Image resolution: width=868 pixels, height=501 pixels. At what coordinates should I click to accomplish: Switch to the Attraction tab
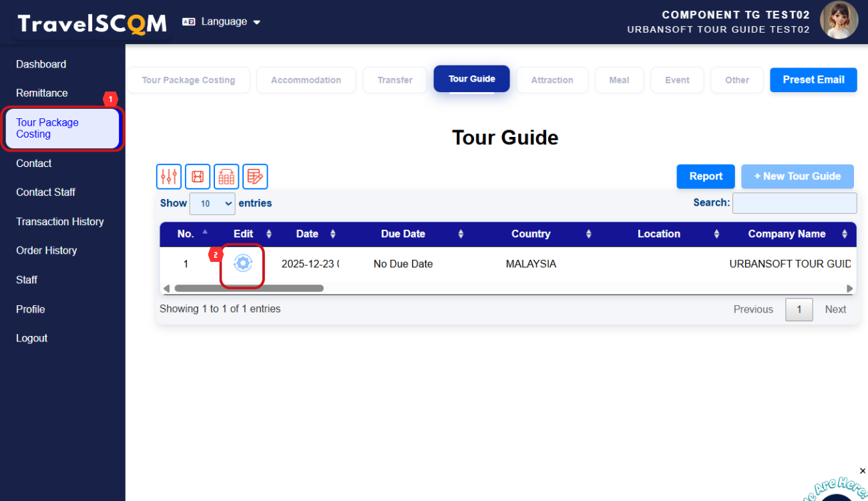point(552,80)
